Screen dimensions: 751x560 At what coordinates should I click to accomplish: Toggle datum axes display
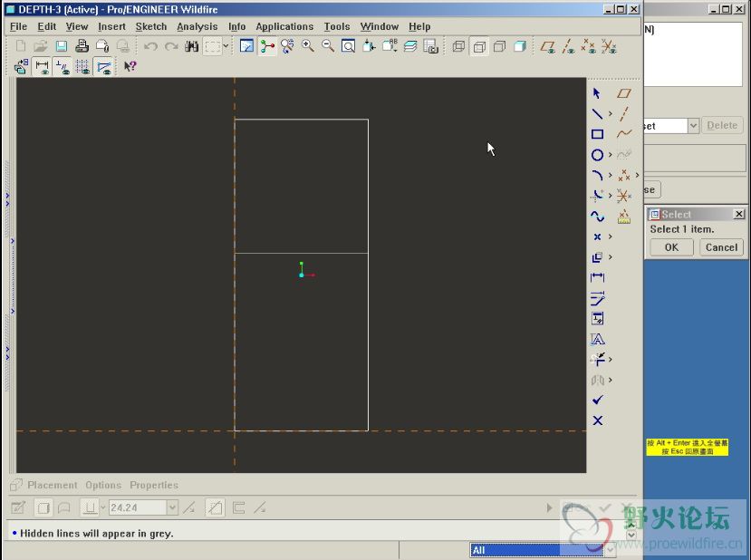point(568,46)
